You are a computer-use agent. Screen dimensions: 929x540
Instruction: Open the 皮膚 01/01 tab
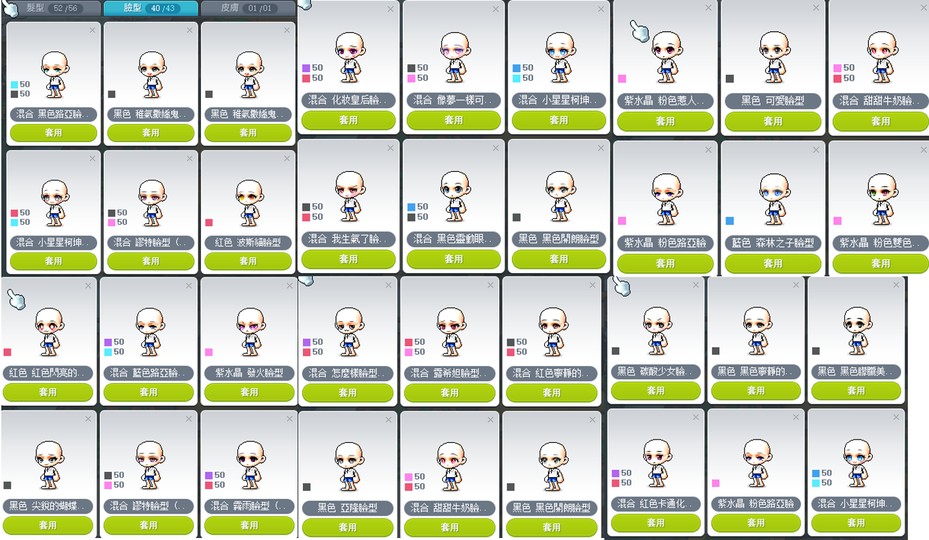coord(247,8)
